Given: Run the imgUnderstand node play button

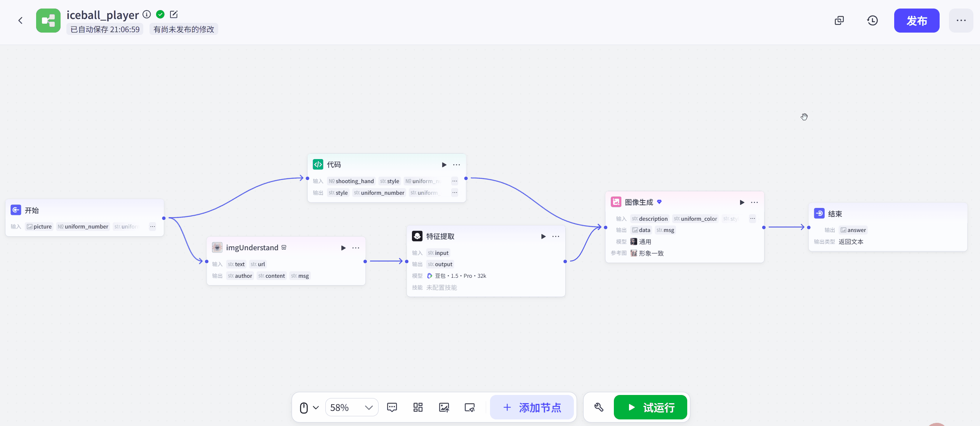Looking at the screenshot, I should click(343, 248).
